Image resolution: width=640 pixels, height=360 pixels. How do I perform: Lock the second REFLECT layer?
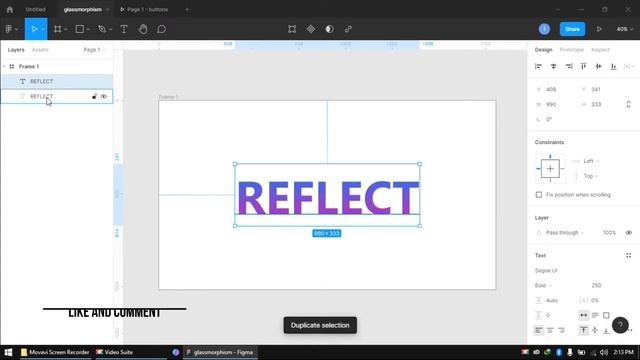[94, 96]
